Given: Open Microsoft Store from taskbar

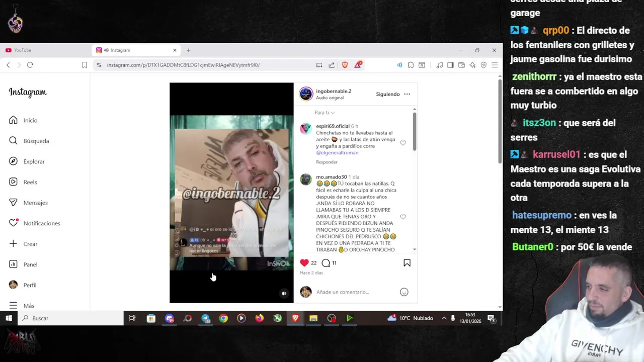Looking at the screenshot, I should [x=151, y=318].
